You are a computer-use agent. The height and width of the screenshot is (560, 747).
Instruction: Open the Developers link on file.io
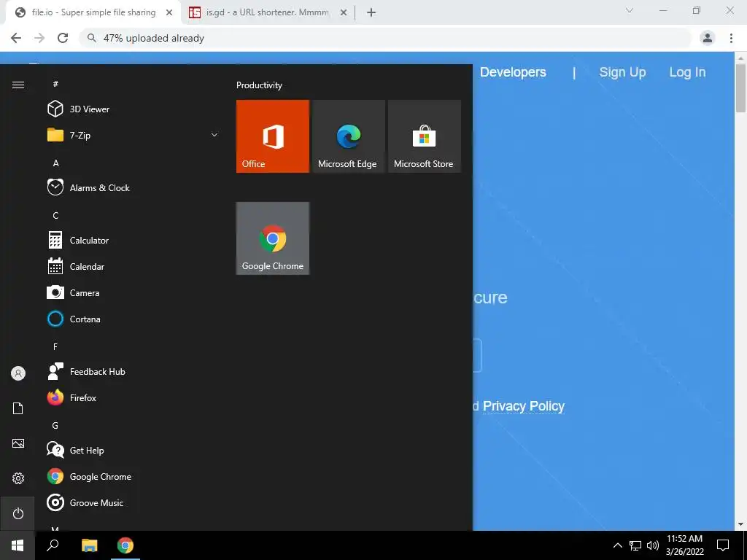513,72
